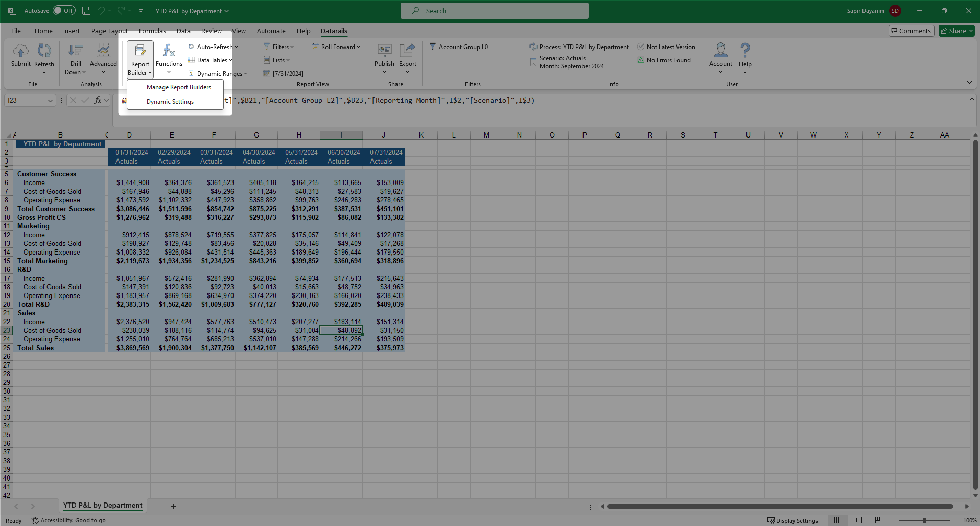Switch to the Insert tab
This screenshot has height=526, width=980.
coord(72,31)
